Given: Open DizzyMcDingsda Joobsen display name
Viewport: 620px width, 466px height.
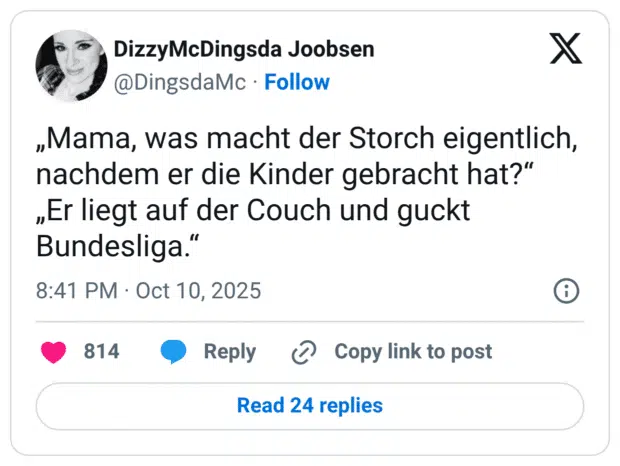Looking at the screenshot, I should [x=245, y=50].
